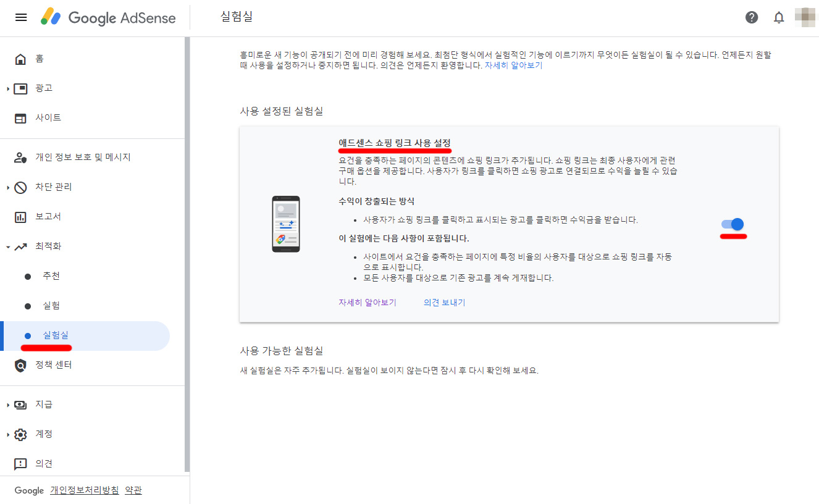Viewport: 819px width, 504px height.
Task: Open the 개인정보처리방침 footer link
Action: [x=85, y=490]
